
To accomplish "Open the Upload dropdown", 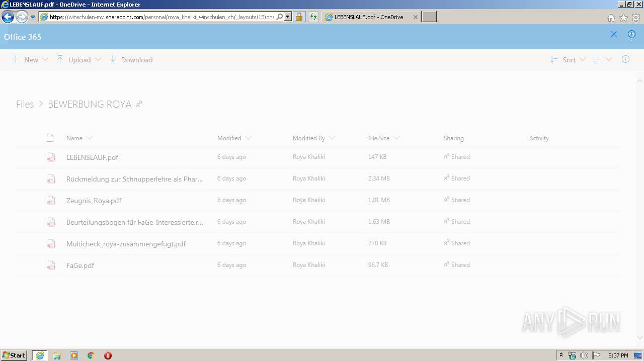I will pyautogui.click(x=79, y=60).
